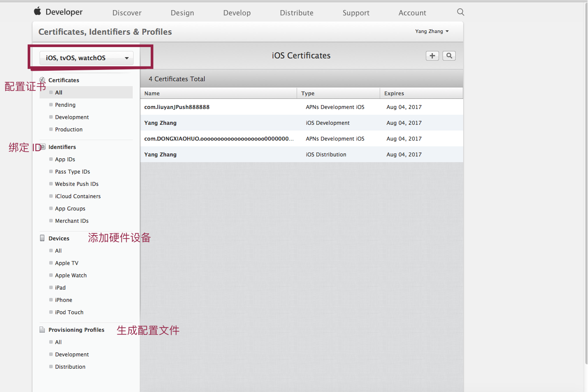Select All under Certificates
Screen dimensions: 588x392
(86, 92)
